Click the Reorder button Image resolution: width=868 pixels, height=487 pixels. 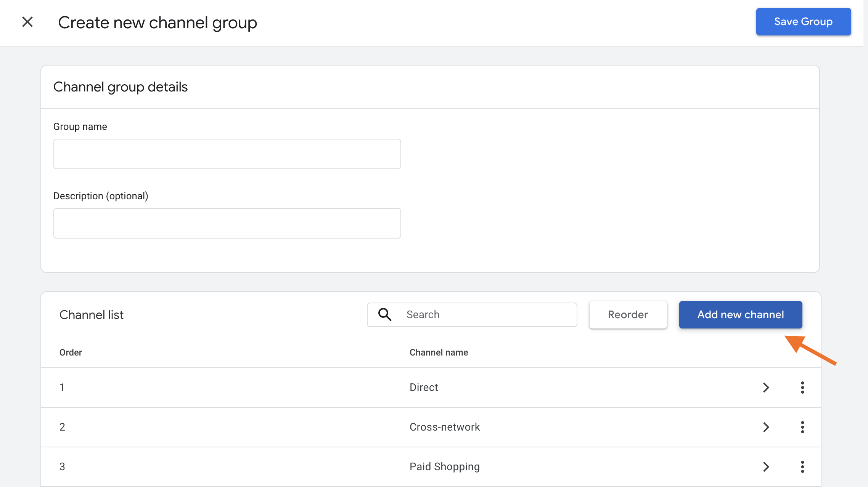[628, 315]
